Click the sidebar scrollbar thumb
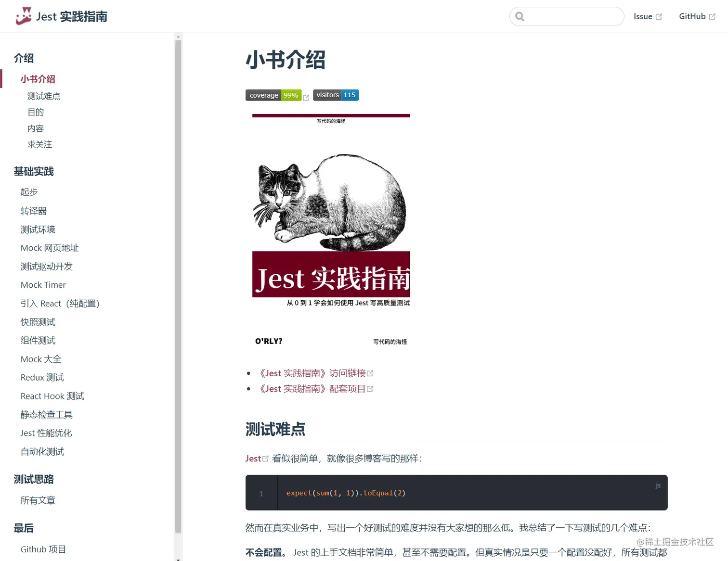 click(178, 287)
